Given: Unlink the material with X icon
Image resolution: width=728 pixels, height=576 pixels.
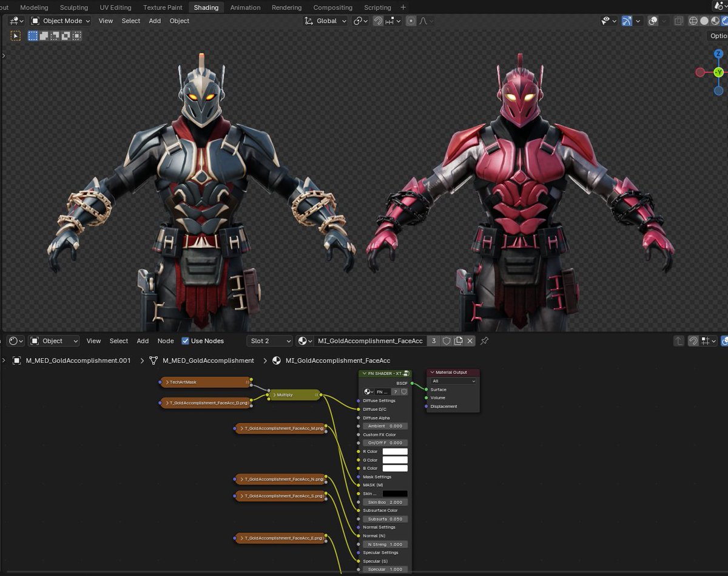Looking at the screenshot, I should coord(470,341).
